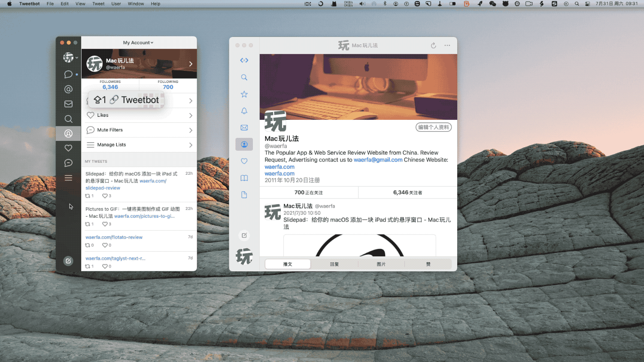This screenshot has width=644, height=362.
Task: Open document icon in right window sidebar
Action: tap(244, 195)
